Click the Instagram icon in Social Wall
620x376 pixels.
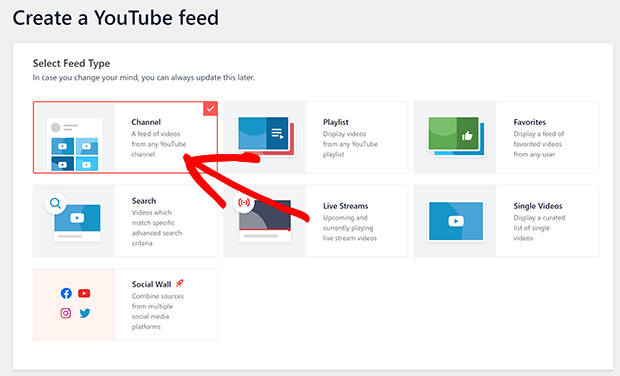[66, 313]
